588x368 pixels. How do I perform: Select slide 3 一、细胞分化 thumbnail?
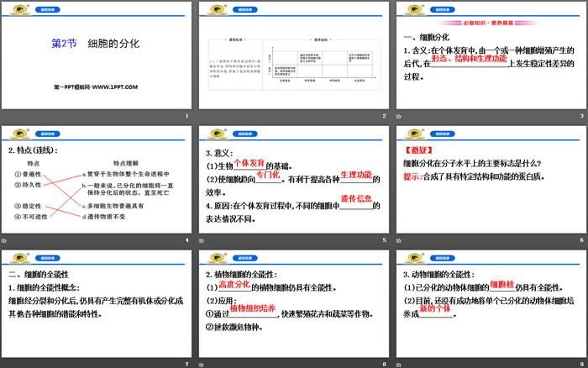tap(491, 55)
